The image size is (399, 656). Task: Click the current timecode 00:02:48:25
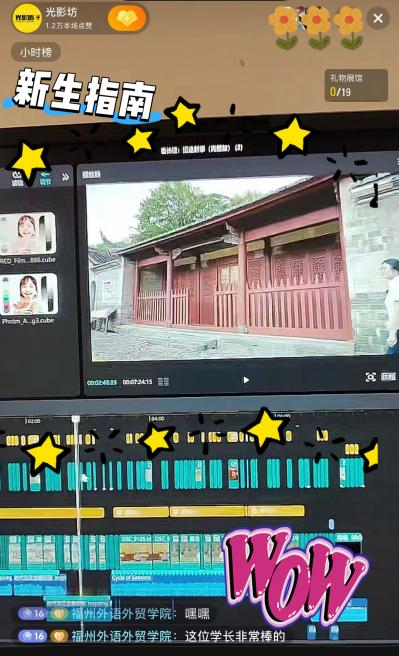click(x=102, y=382)
